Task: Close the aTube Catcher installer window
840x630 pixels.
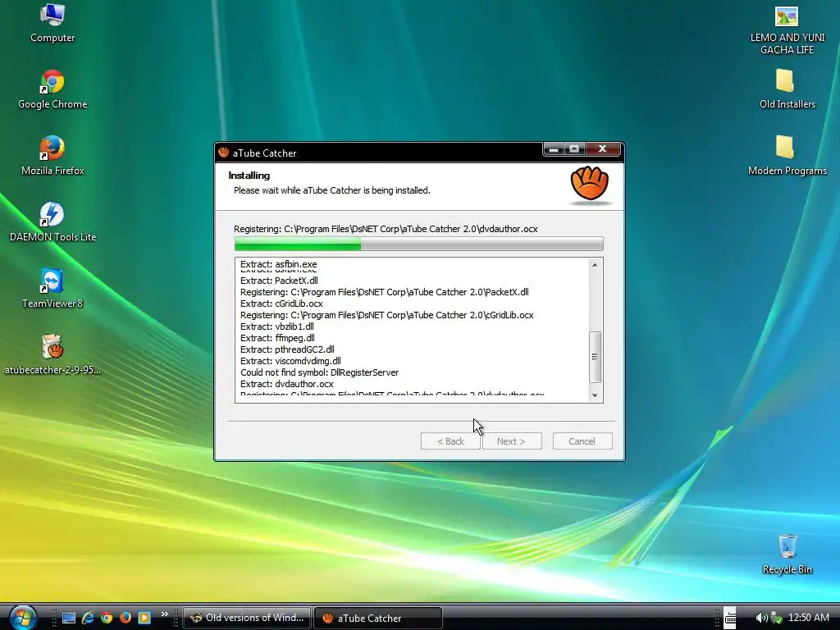Action: 603,149
